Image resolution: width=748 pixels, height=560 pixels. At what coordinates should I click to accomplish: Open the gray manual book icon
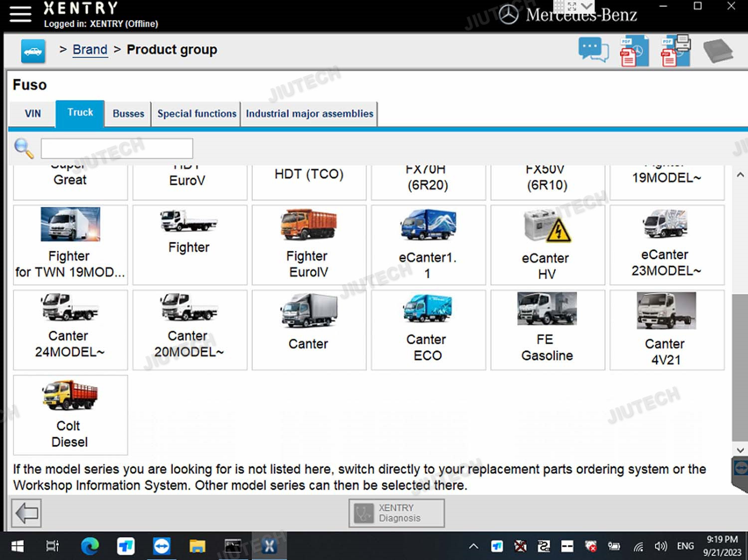[718, 51]
